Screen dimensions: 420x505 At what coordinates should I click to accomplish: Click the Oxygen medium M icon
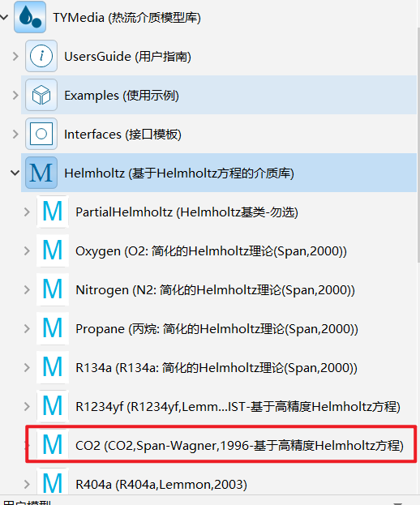pyautogui.click(x=53, y=250)
